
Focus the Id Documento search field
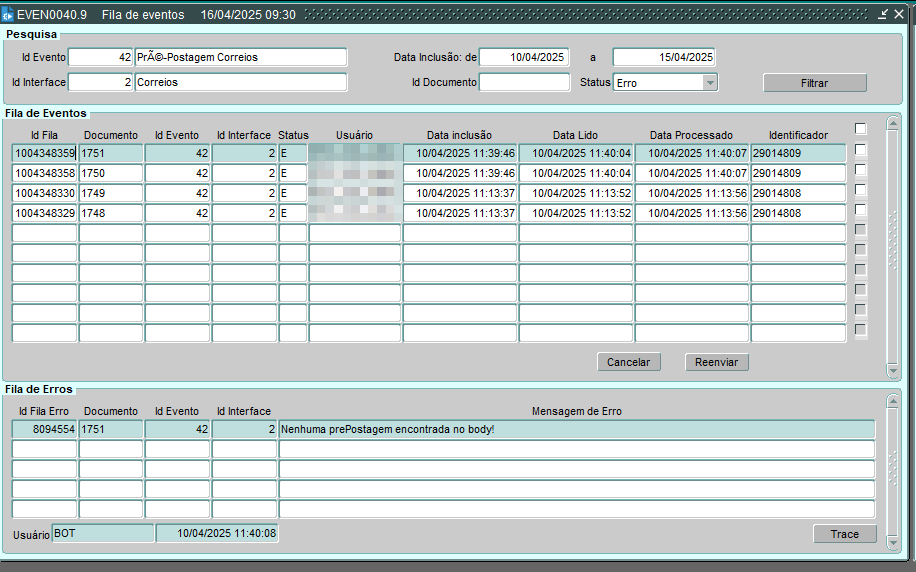(x=524, y=83)
